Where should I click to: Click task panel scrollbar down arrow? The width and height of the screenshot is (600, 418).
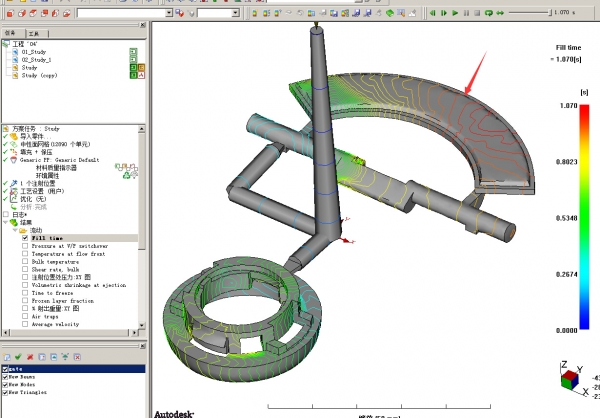click(142, 325)
